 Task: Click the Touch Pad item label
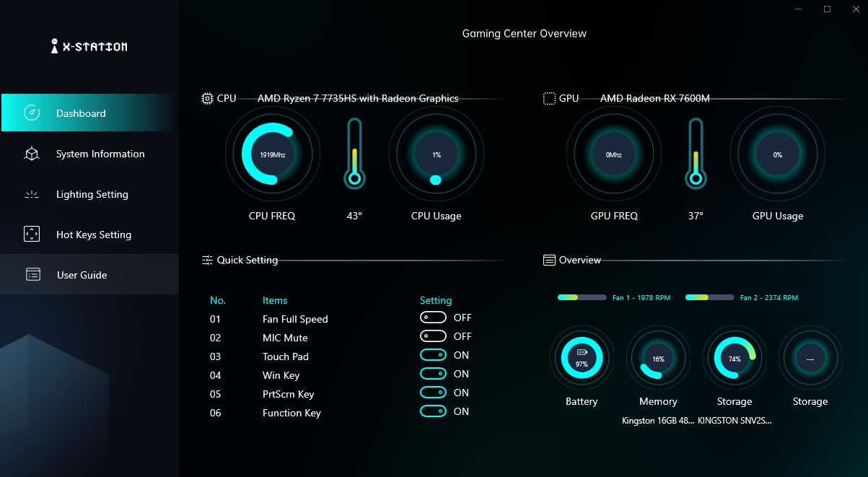(x=286, y=356)
